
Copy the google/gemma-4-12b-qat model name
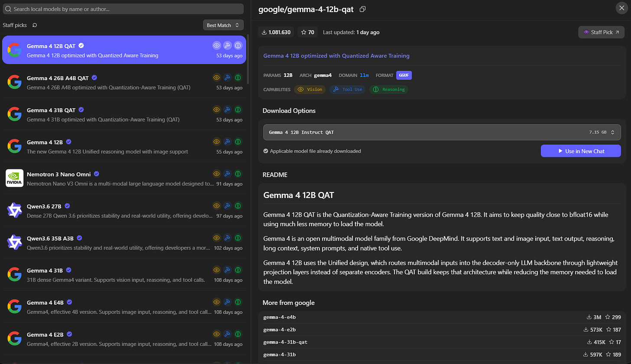click(363, 9)
